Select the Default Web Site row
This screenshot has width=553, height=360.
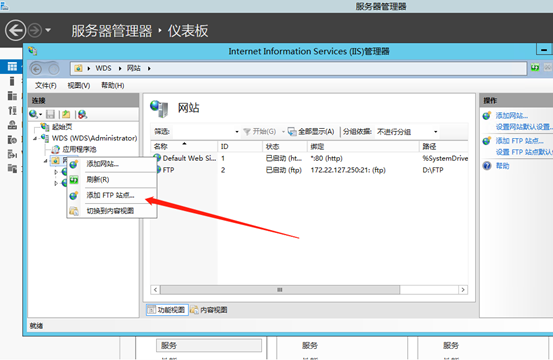tap(310, 158)
